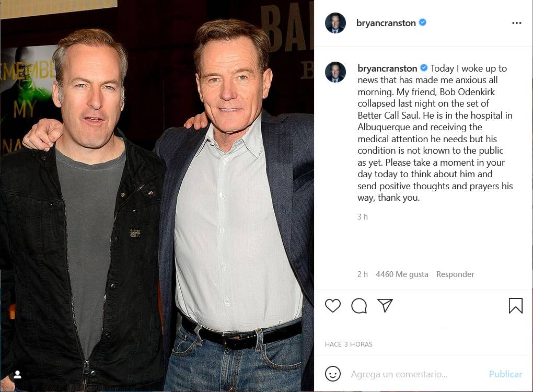Save post with the bookmark icon
The height and width of the screenshot is (392, 533).
(515, 306)
